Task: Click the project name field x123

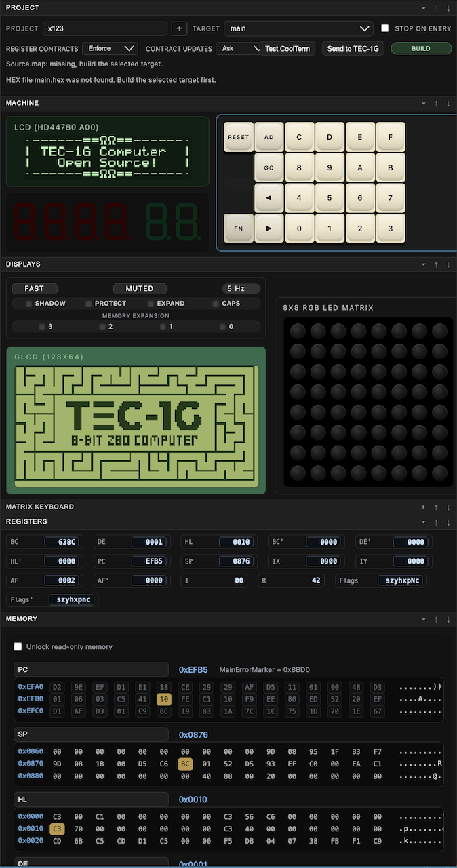Action: pos(105,28)
